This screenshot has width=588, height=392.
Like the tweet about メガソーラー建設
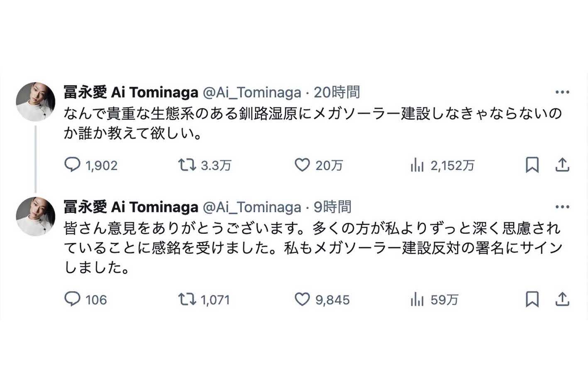point(303,165)
